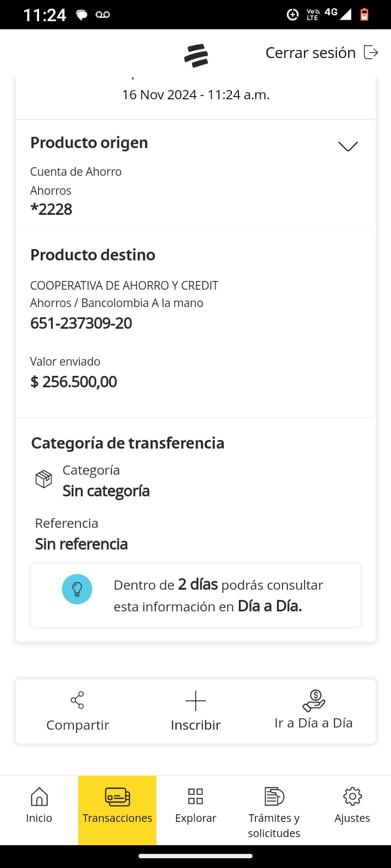
Task: Tap the Explorar grid icon
Action: [x=195, y=796]
